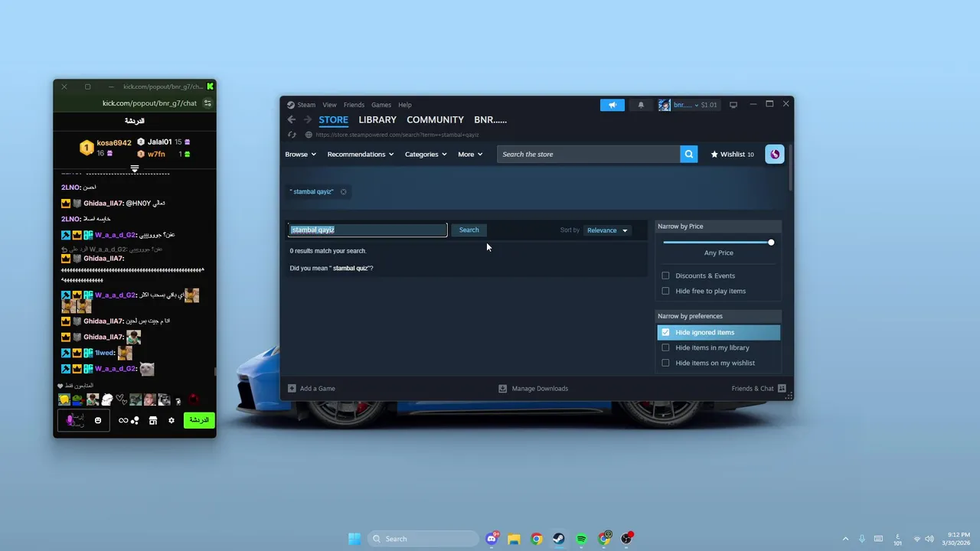Expand the Browse dropdown
The width and height of the screenshot is (980, 551).
coord(301,154)
